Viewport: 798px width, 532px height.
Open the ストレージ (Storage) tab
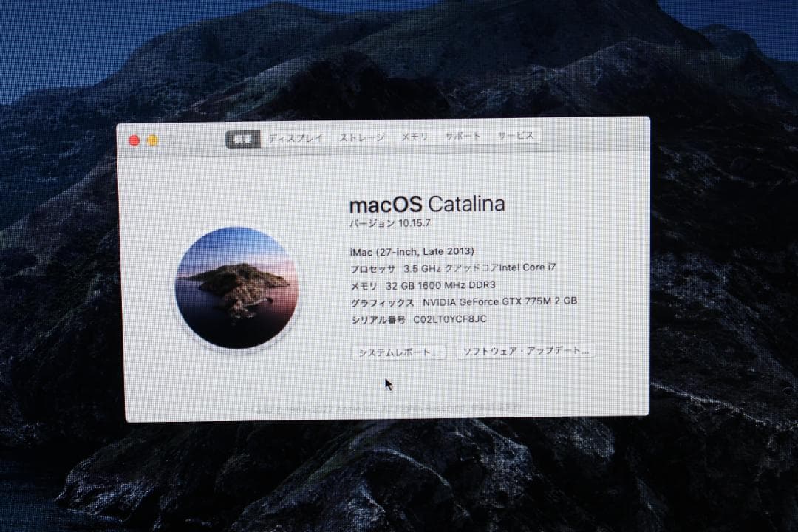(363, 137)
